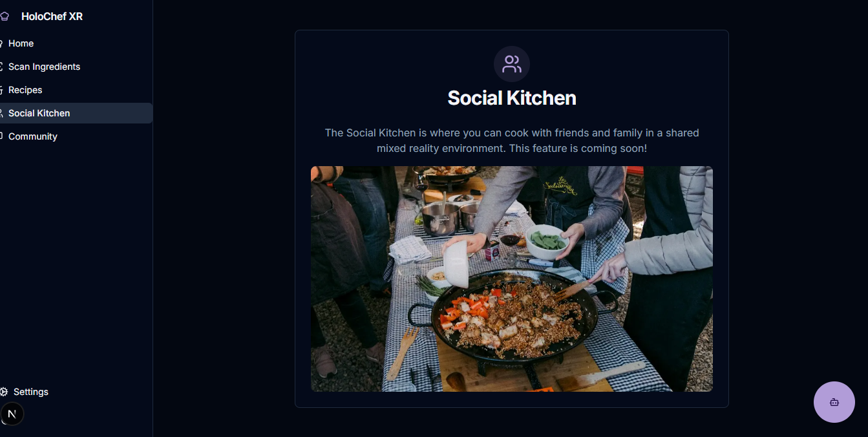
Task: Open Settings label in sidebar
Action: coord(31,392)
